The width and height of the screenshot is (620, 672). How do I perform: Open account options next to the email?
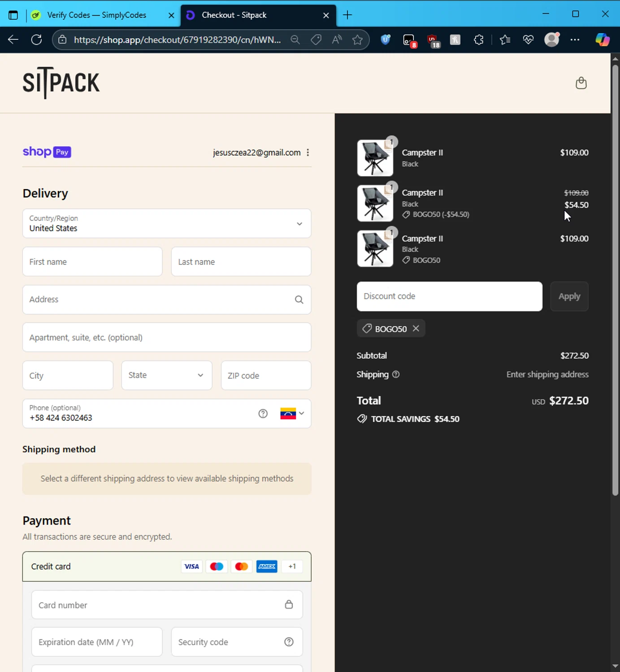[x=308, y=153]
